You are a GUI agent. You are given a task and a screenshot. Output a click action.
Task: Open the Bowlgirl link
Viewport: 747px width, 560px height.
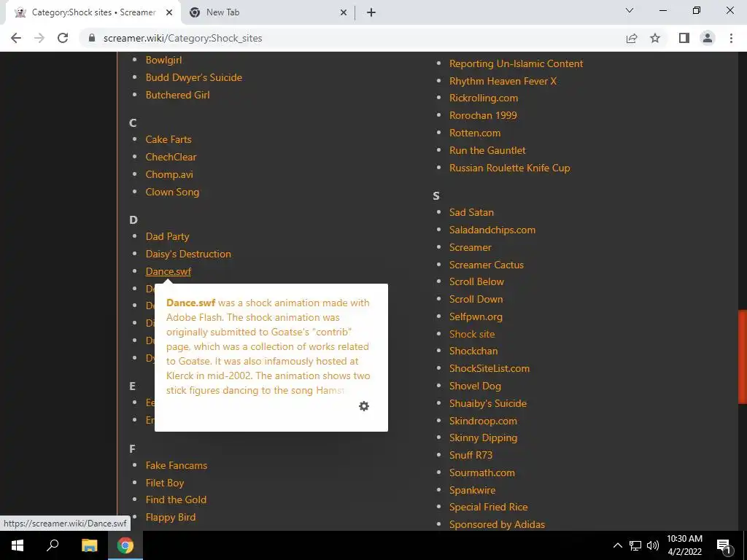(x=164, y=60)
